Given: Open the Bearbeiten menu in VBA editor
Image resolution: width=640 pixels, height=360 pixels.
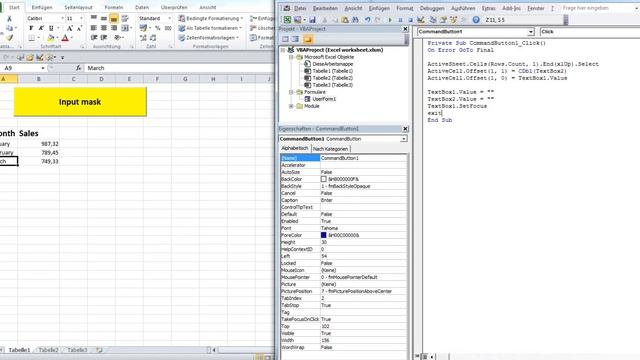Looking at the screenshot, I should click(x=325, y=8).
